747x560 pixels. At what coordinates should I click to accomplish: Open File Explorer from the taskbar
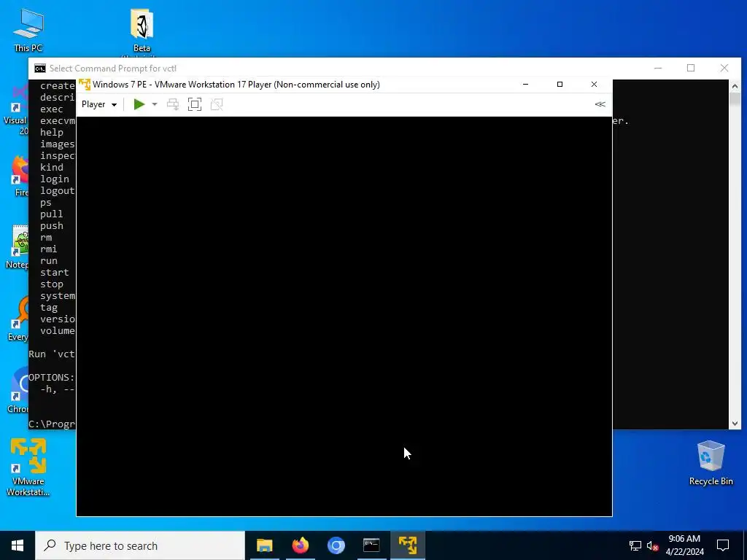[264, 545]
